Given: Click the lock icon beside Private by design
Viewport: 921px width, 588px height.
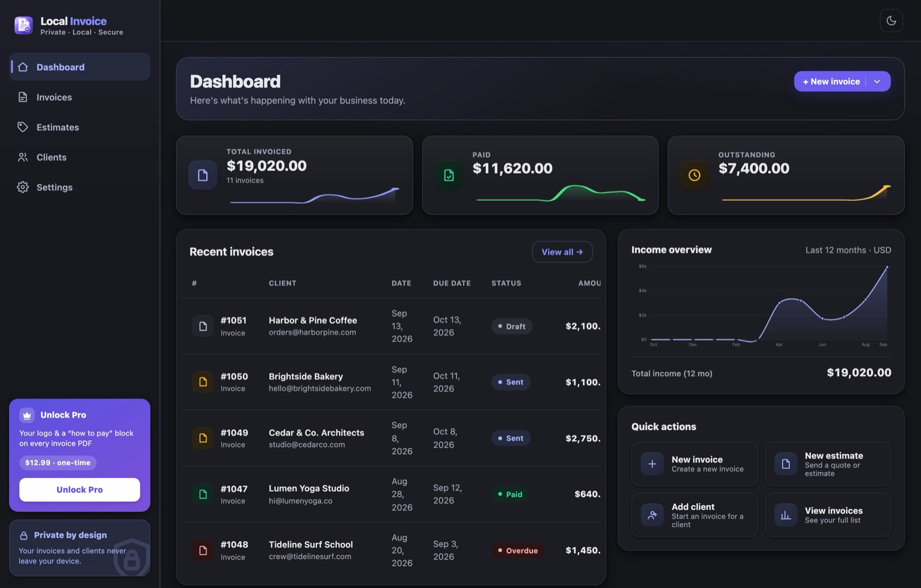Looking at the screenshot, I should pyautogui.click(x=24, y=536).
